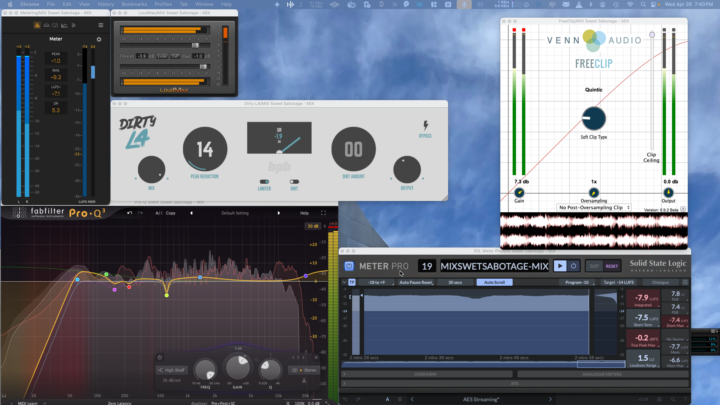Toggle the ISP button in LoudMax
This screenshot has width=720, height=405.
click(x=175, y=56)
